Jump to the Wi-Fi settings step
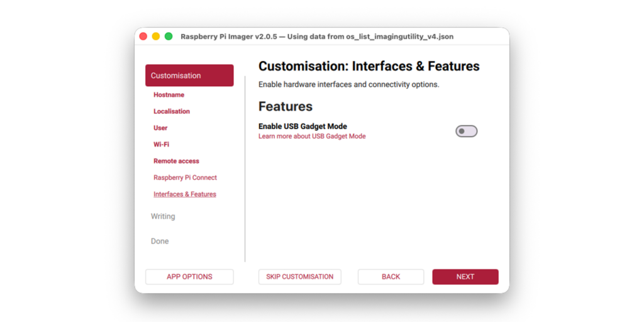 coord(161,145)
